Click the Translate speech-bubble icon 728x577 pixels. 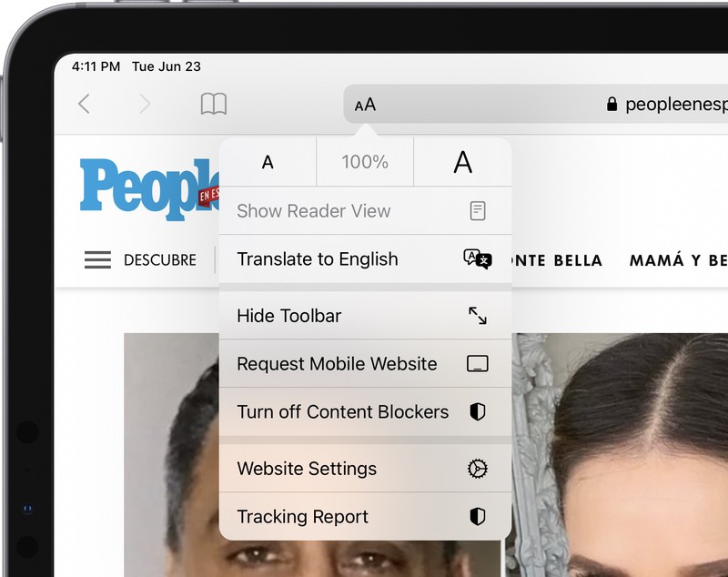pyautogui.click(x=477, y=259)
